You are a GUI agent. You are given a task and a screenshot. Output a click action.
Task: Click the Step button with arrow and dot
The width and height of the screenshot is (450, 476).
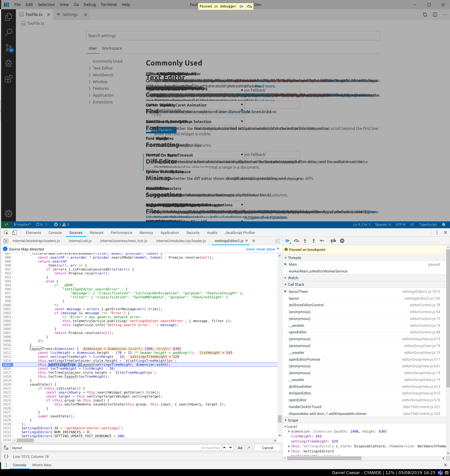coord(322,241)
